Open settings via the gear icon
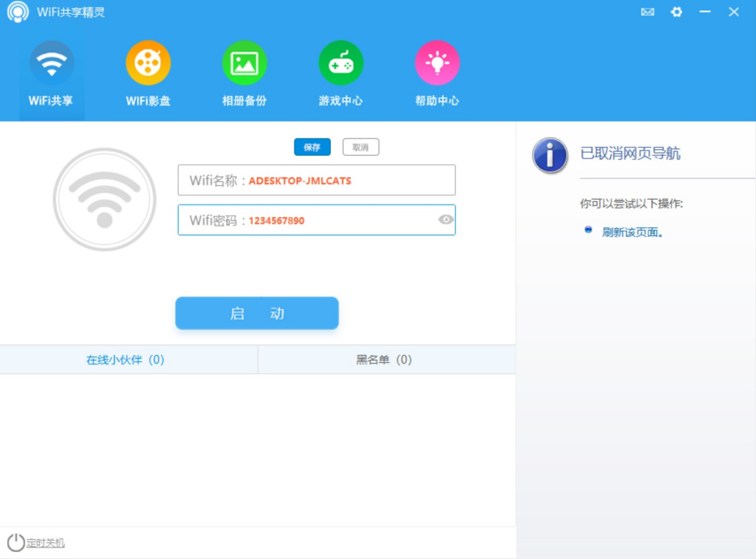 point(677,12)
